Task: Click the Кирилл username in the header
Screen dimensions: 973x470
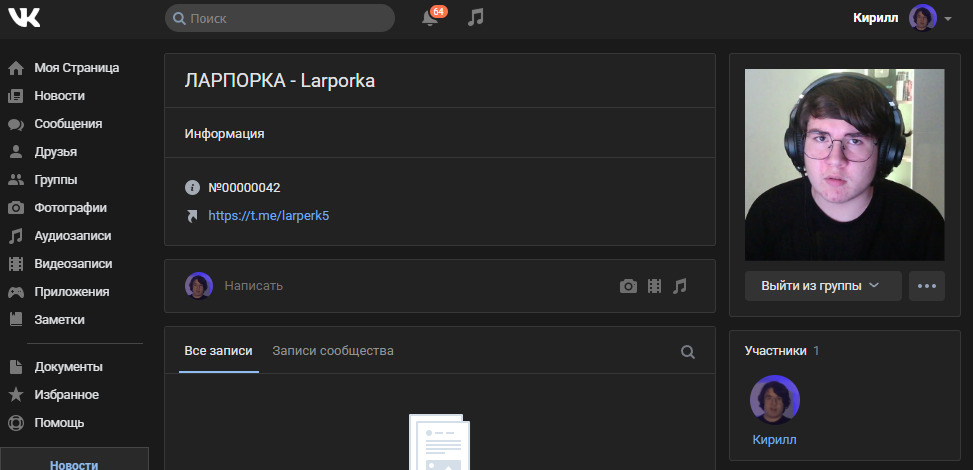Action: [x=876, y=18]
